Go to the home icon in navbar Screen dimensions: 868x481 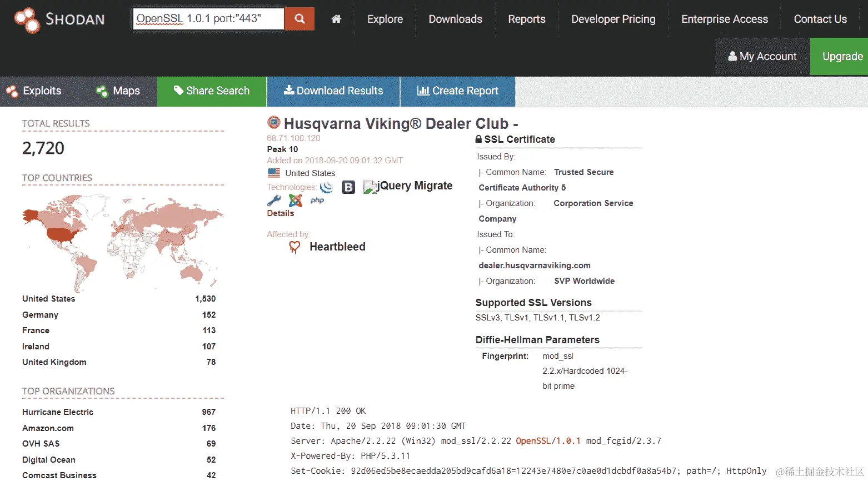(x=336, y=19)
